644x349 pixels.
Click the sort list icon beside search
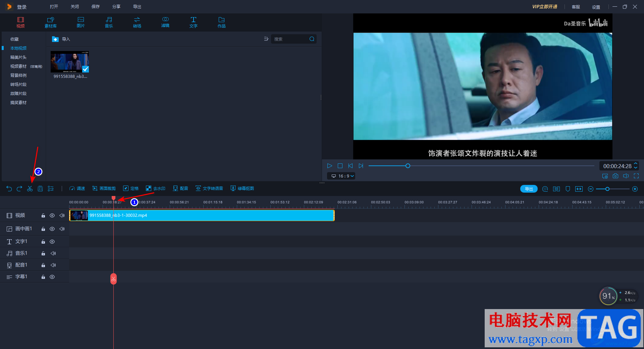point(266,39)
